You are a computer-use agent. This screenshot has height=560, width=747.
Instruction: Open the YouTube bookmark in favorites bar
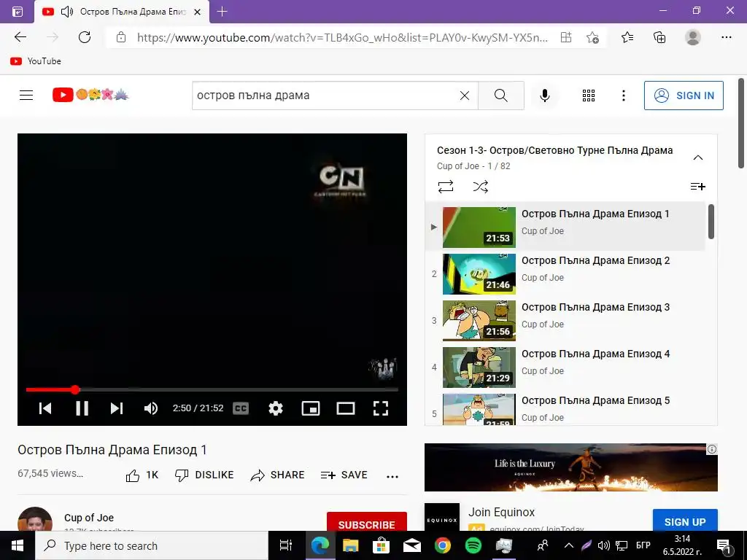[x=36, y=61]
